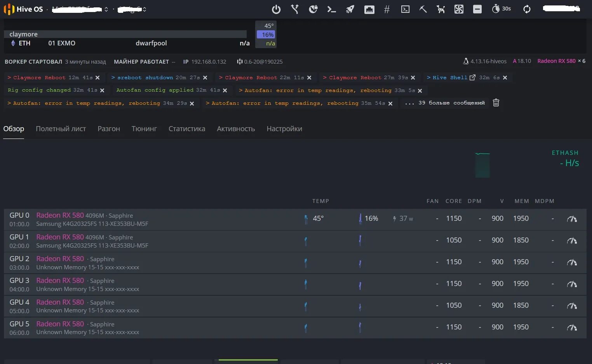The height and width of the screenshot is (364, 592).
Task: Open the farm selector dropdown arrows
Action: click(x=106, y=9)
